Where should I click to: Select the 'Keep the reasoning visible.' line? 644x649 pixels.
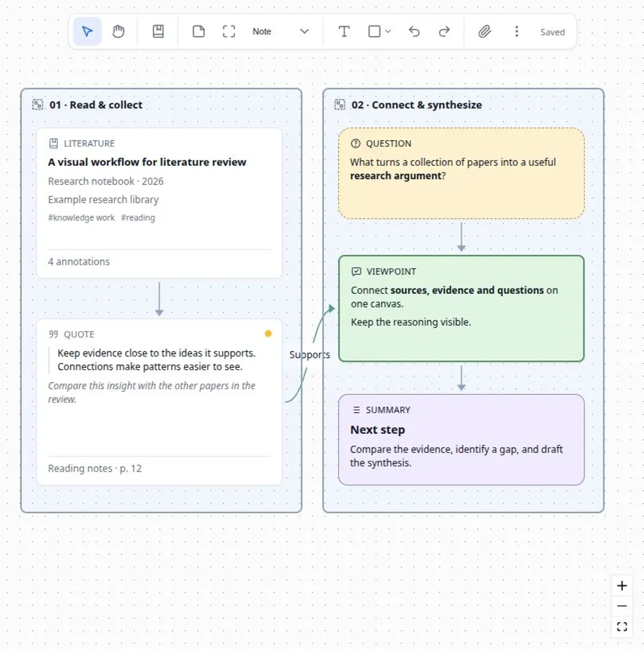[411, 322]
